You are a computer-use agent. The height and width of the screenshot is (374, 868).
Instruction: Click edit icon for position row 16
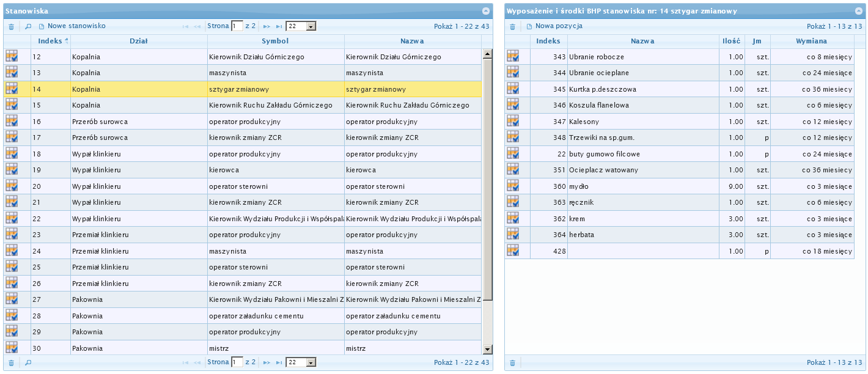click(x=12, y=121)
